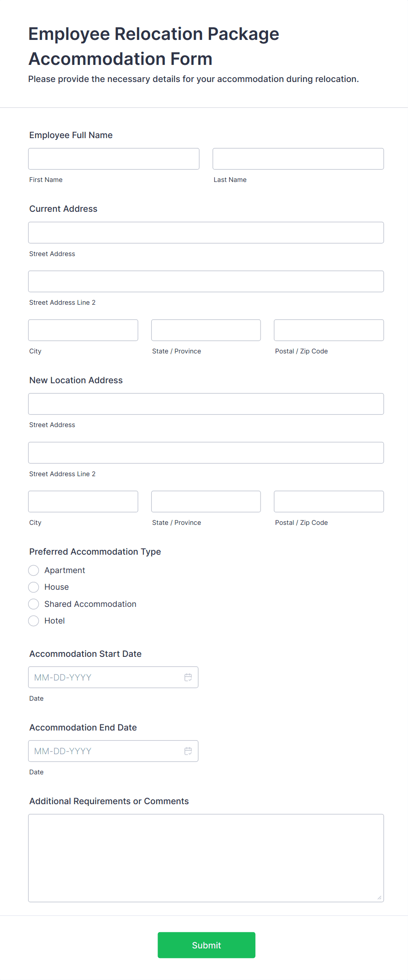408x980 pixels.
Task: Select the House accommodation type
Action: (x=33, y=587)
